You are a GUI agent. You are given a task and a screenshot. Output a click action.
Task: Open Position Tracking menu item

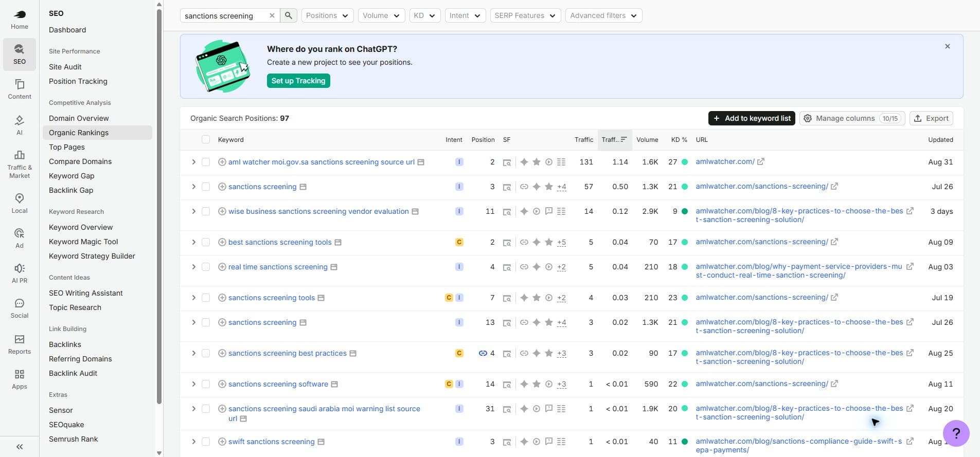pos(78,81)
